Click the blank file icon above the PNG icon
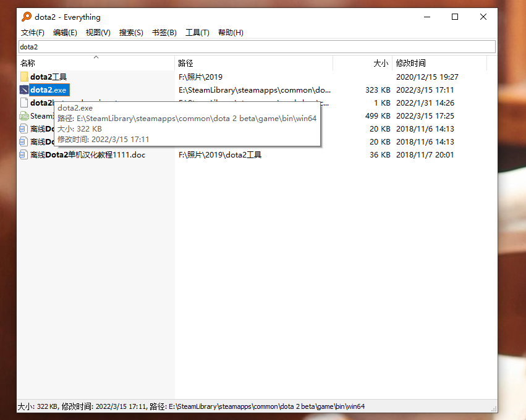 pos(24,103)
